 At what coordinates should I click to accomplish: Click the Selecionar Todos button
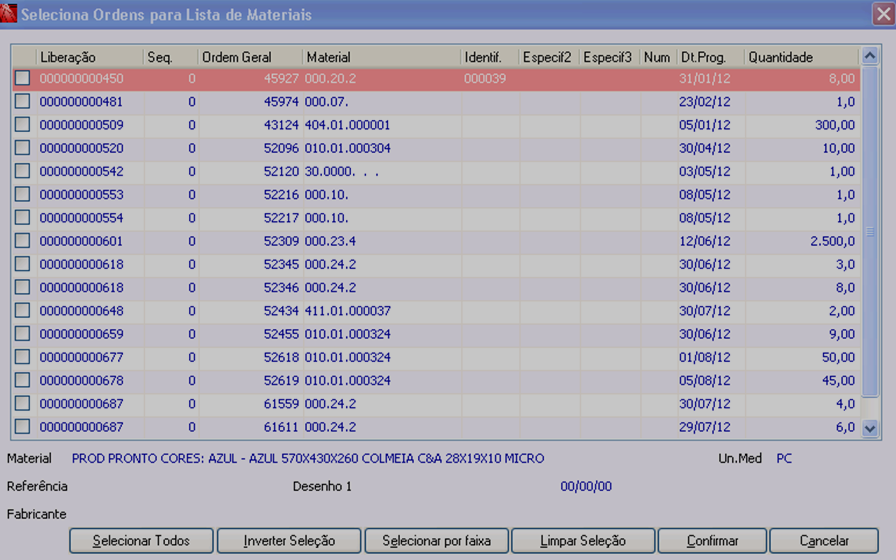(141, 541)
